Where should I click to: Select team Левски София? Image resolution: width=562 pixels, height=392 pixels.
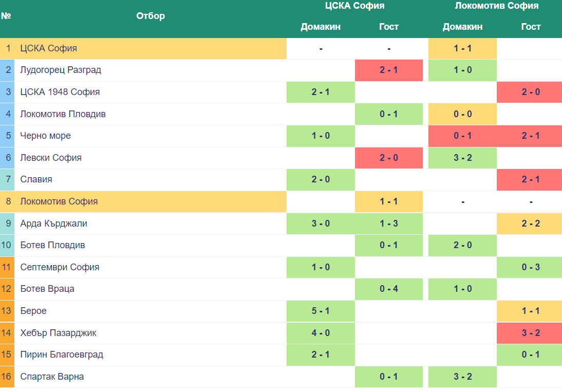point(51,158)
